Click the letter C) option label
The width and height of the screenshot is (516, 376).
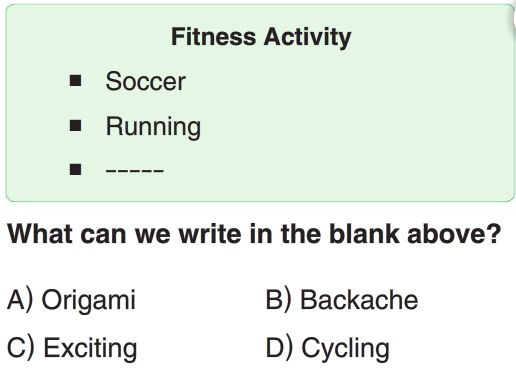pos(21,348)
